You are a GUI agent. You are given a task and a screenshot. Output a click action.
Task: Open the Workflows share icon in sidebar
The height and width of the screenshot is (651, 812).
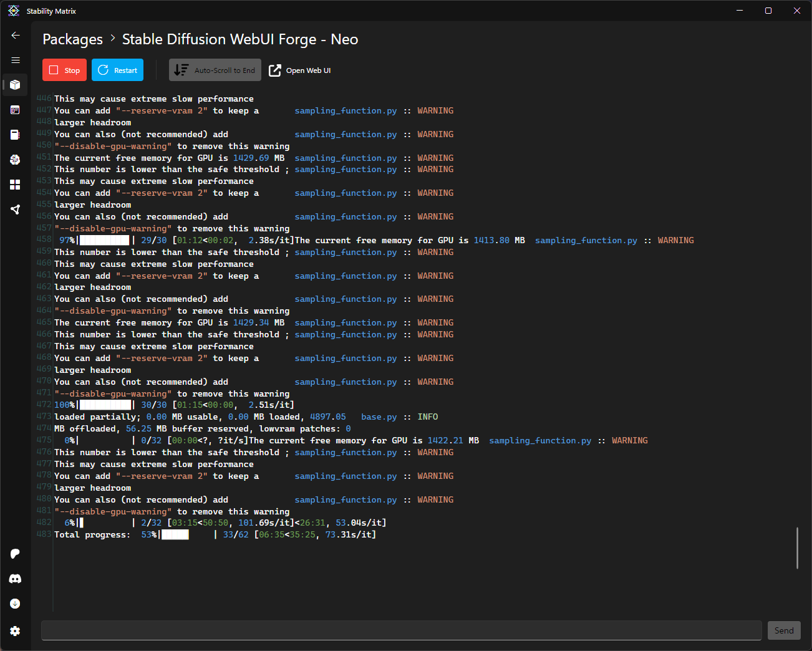tap(16, 210)
